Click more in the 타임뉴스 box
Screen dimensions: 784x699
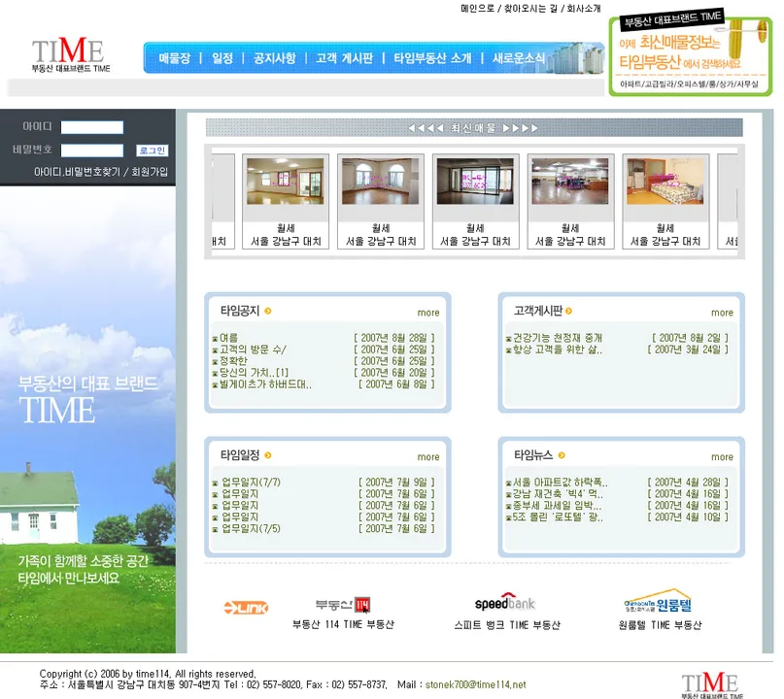pyautogui.click(x=722, y=457)
